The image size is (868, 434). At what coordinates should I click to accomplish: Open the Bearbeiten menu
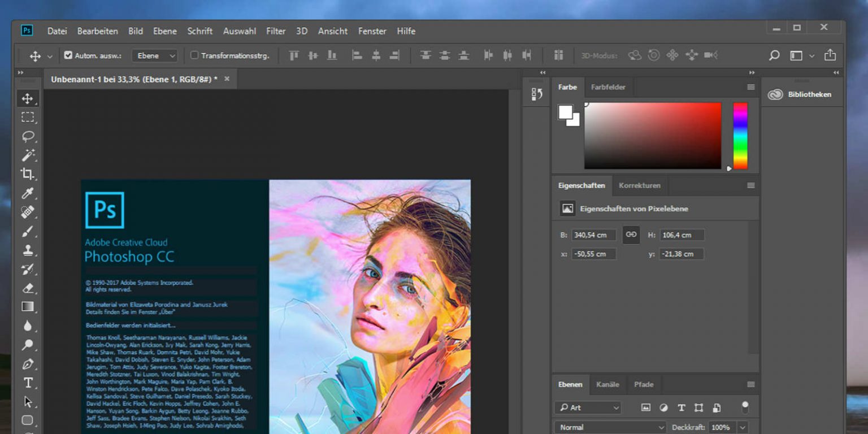[98, 31]
